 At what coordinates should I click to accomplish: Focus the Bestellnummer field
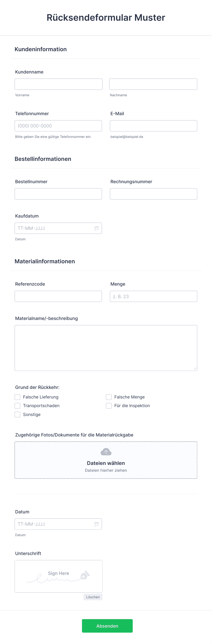click(x=58, y=194)
